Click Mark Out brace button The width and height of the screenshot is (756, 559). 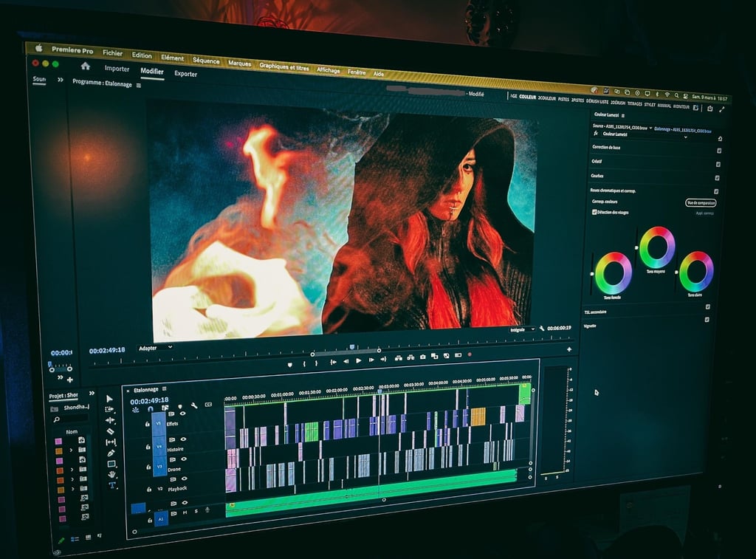pyautogui.click(x=316, y=363)
